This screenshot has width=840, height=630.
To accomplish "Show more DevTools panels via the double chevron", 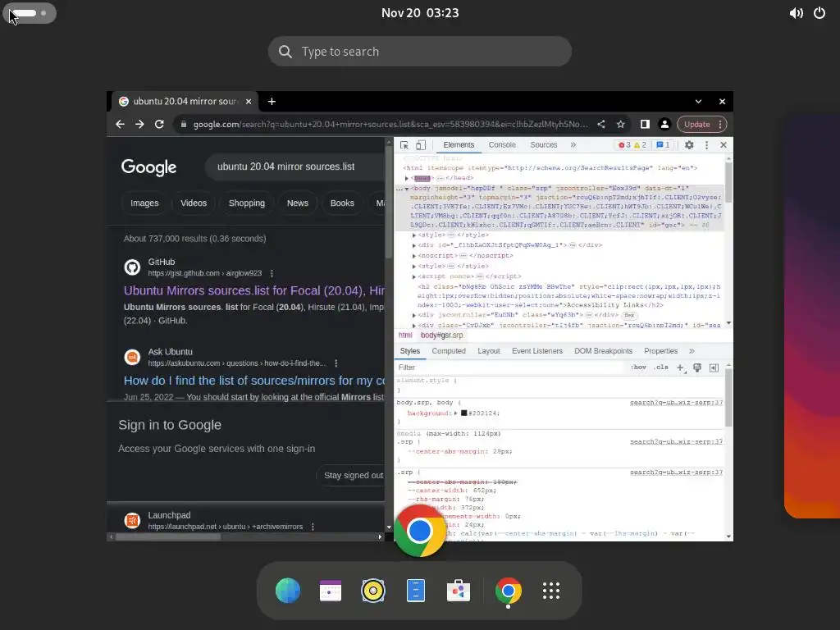I will tap(573, 145).
